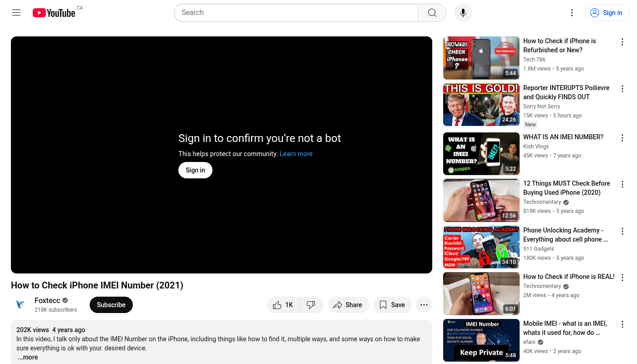
Task: Expand the description with ...more
Action: (28, 357)
